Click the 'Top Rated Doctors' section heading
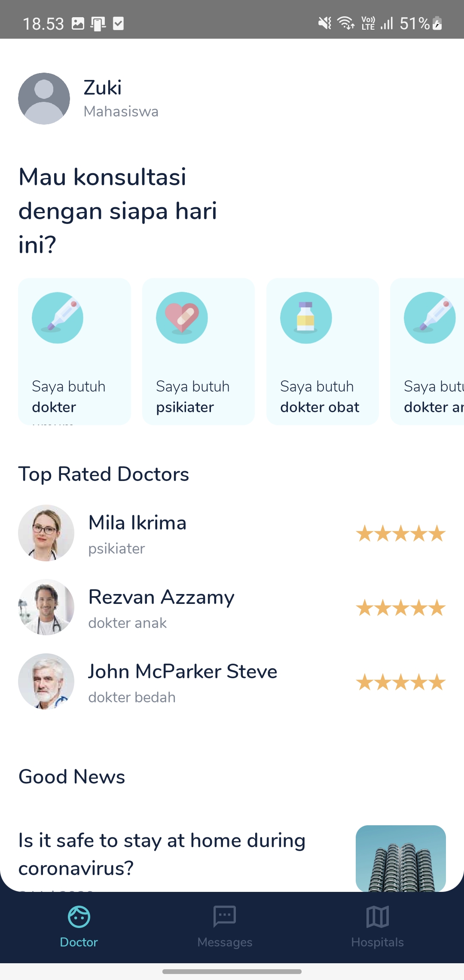The image size is (464, 980). coord(104,474)
